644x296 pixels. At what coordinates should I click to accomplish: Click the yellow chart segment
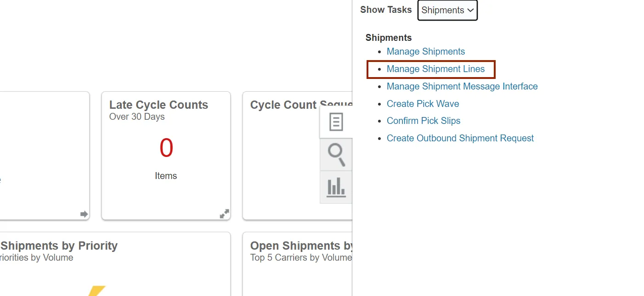tap(97, 291)
